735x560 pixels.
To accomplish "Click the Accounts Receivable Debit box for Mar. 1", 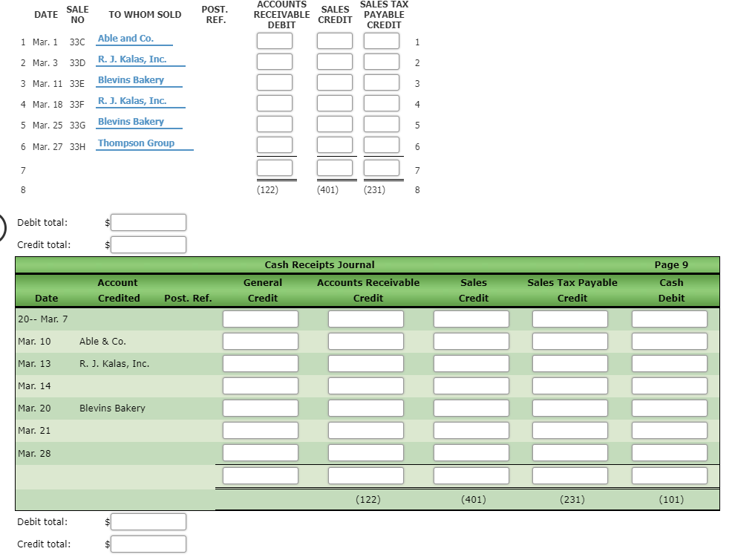I will pyautogui.click(x=275, y=41).
